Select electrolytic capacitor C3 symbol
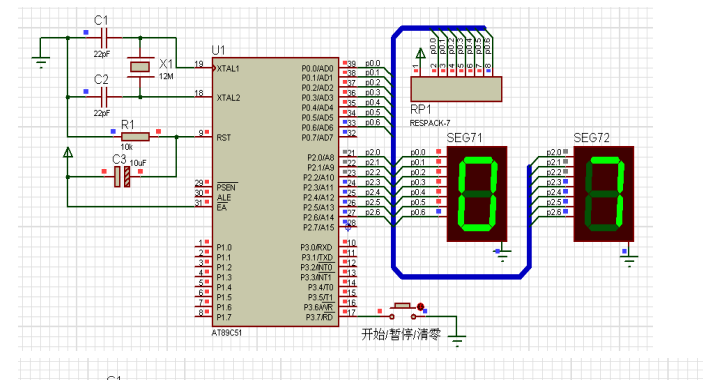This screenshot has height=380, width=707. 122,176
